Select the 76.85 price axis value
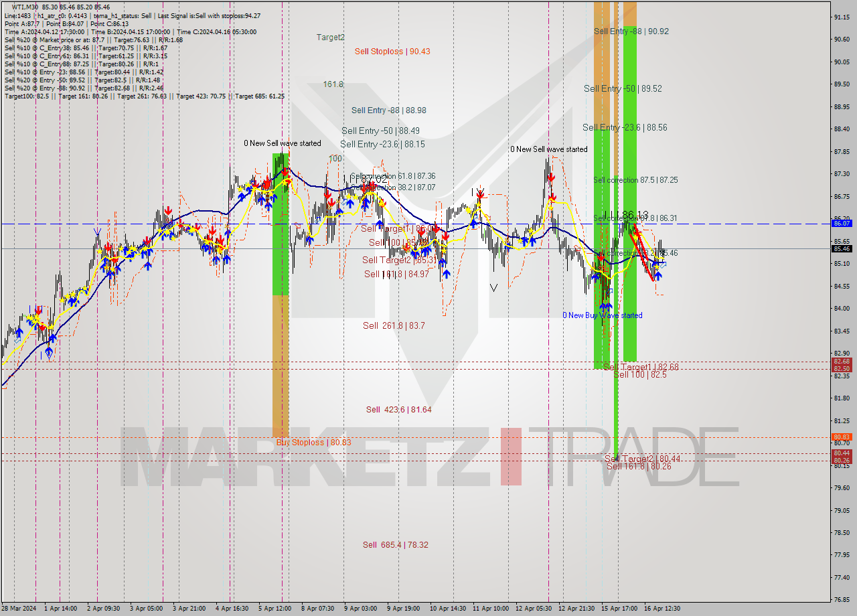The image size is (857, 616). tap(842, 600)
